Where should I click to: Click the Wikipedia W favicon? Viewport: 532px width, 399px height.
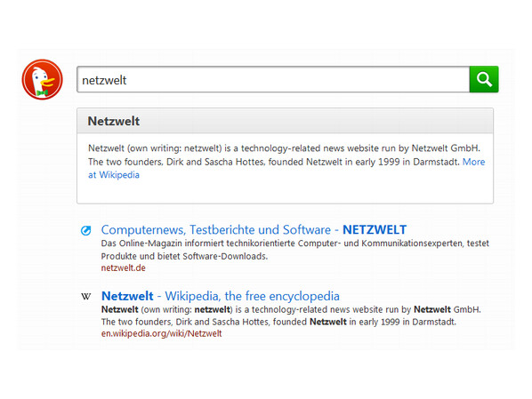(86, 297)
